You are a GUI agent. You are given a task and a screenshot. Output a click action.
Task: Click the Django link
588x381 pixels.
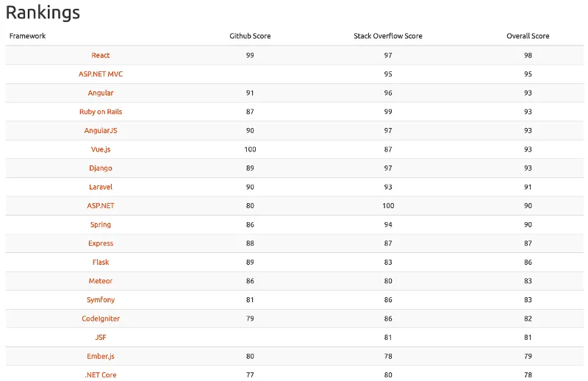pyautogui.click(x=101, y=168)
